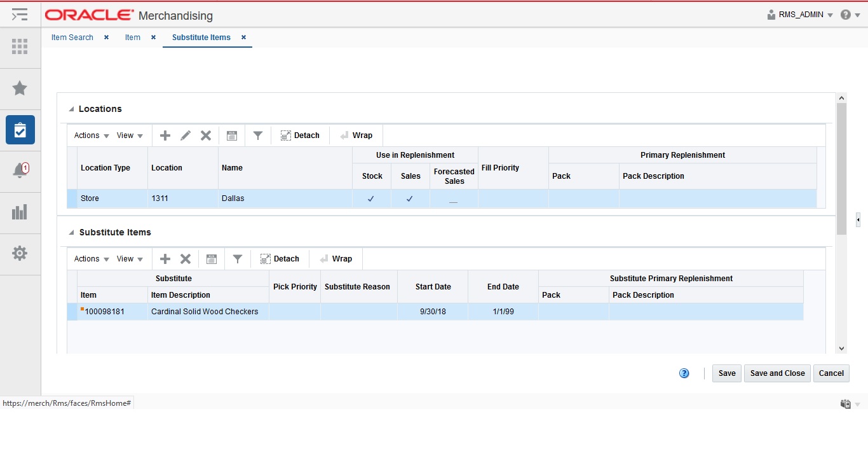Viewport: 868px width, 458px height.
Task: Click Delete X icon in Substitute Items toolbar
Action: click(186, 259)
